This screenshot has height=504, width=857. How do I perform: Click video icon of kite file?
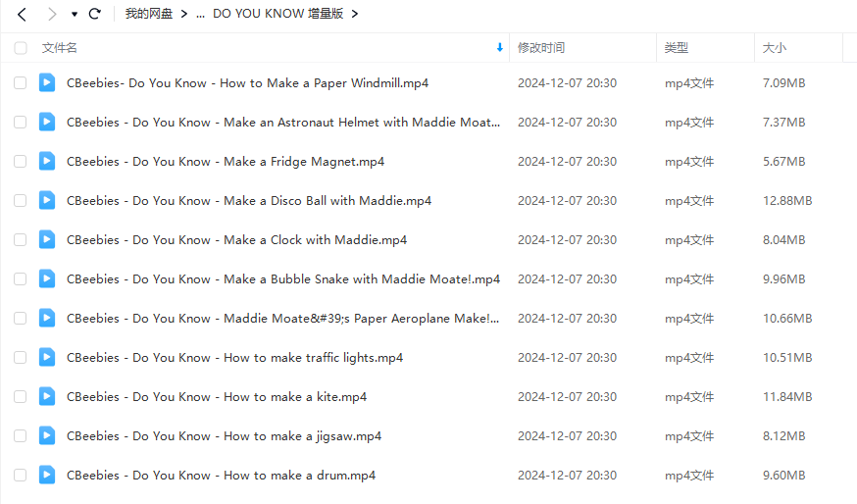[x=47, y=396]
